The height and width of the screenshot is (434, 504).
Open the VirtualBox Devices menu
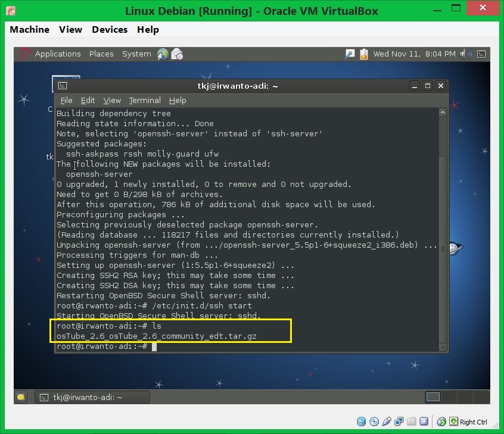coord(110,30)
